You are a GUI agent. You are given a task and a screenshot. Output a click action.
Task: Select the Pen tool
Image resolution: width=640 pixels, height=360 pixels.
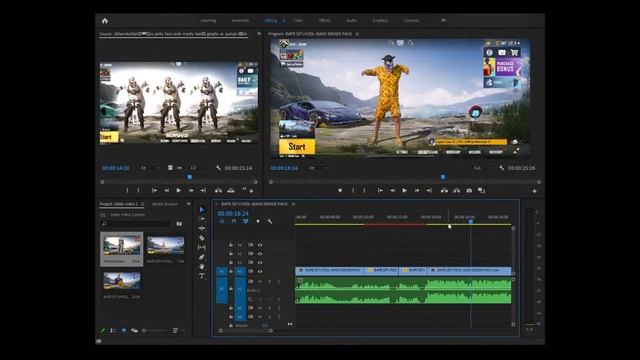click(x=202, y=257)
